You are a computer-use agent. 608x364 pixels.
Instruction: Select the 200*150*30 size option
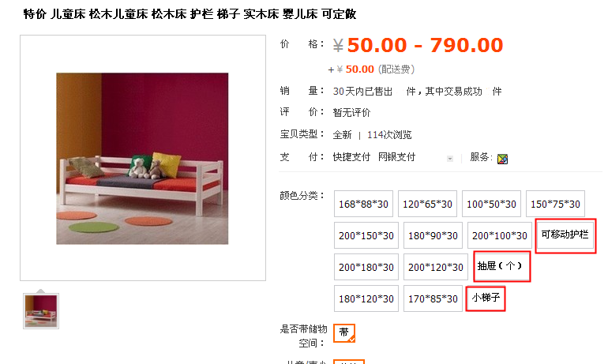(366, 235)
